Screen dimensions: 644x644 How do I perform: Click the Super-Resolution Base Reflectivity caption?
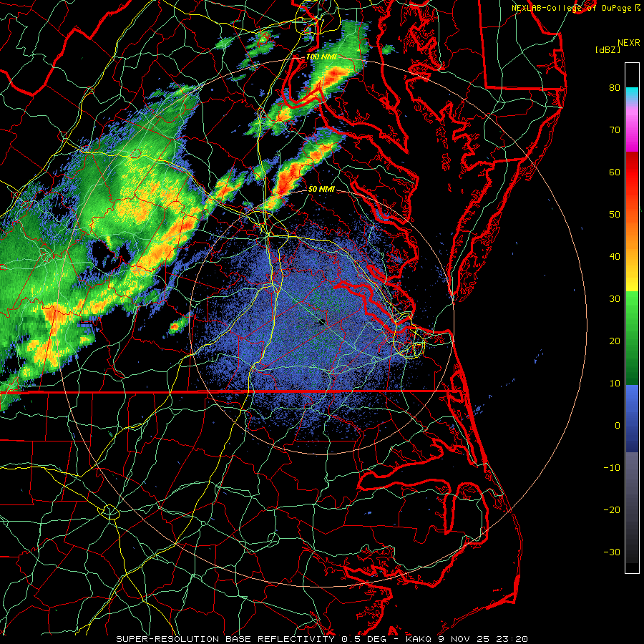[x=322, y=639]
